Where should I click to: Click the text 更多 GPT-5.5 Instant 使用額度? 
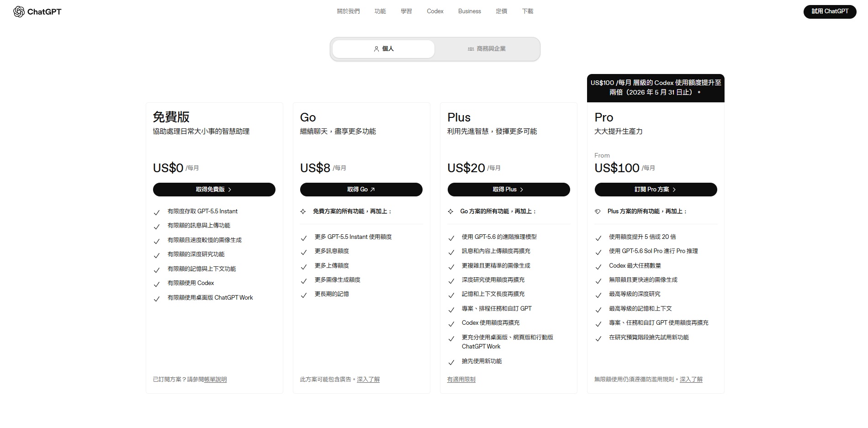pos(353,237)
